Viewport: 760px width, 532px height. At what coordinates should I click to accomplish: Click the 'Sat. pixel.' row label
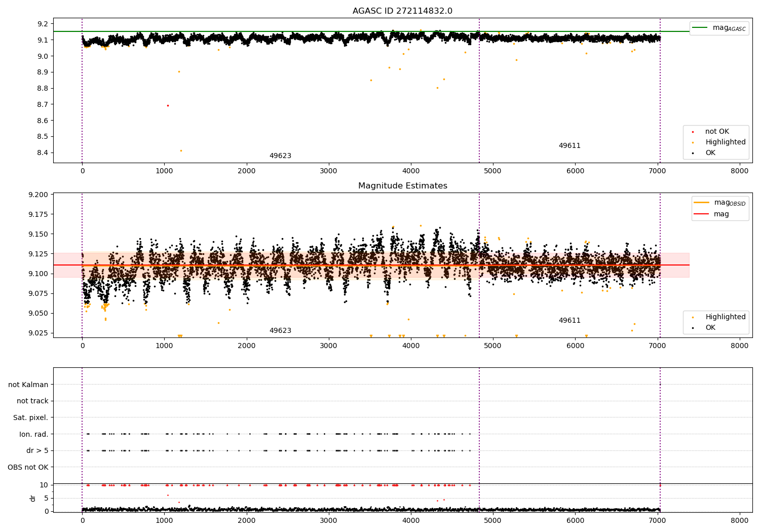(x=31, y=418)
